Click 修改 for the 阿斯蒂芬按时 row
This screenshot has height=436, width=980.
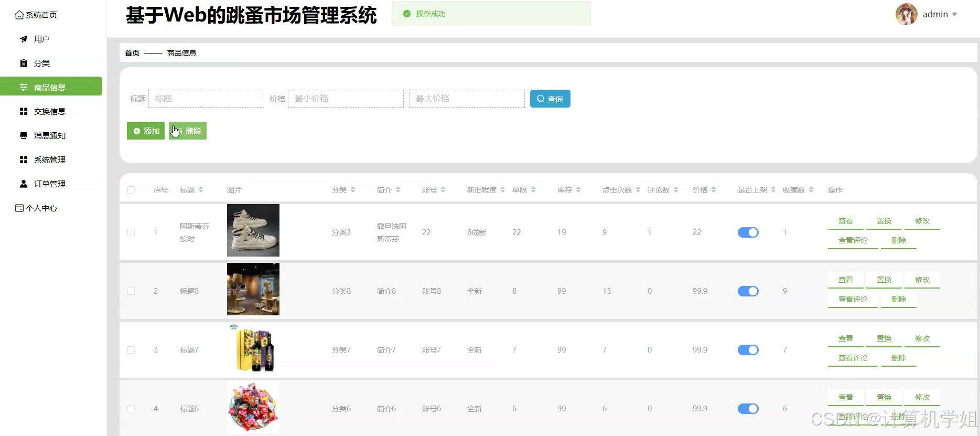tap(922, 221)
